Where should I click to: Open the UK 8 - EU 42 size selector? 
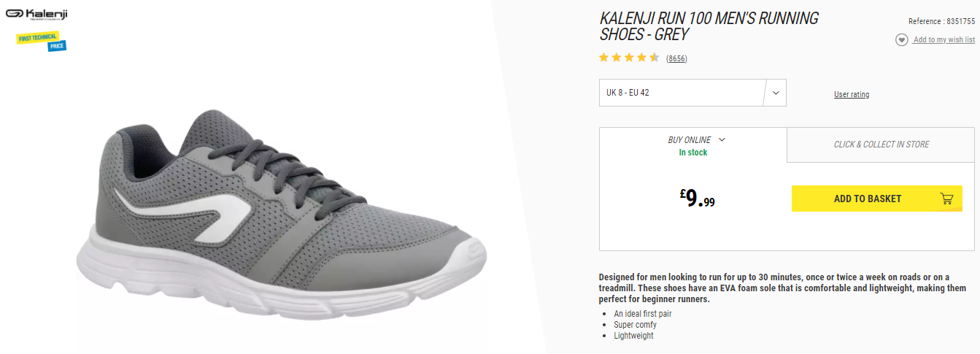692,93
